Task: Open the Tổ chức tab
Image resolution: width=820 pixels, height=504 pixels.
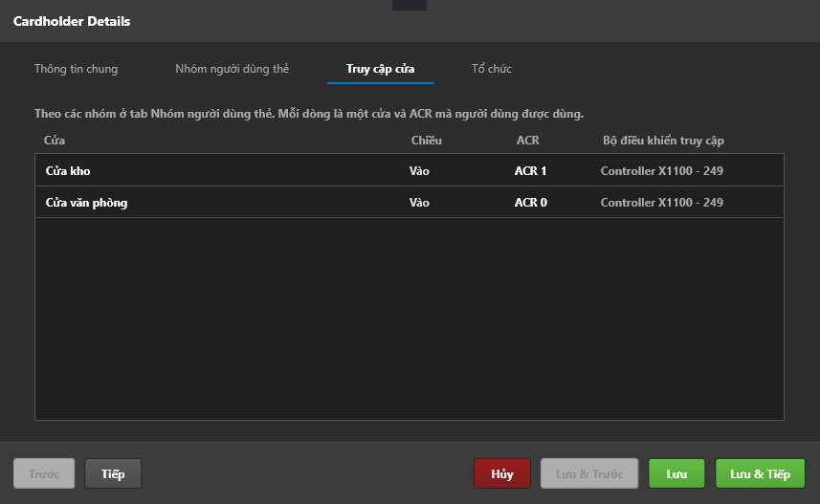Action: (492, 69)
